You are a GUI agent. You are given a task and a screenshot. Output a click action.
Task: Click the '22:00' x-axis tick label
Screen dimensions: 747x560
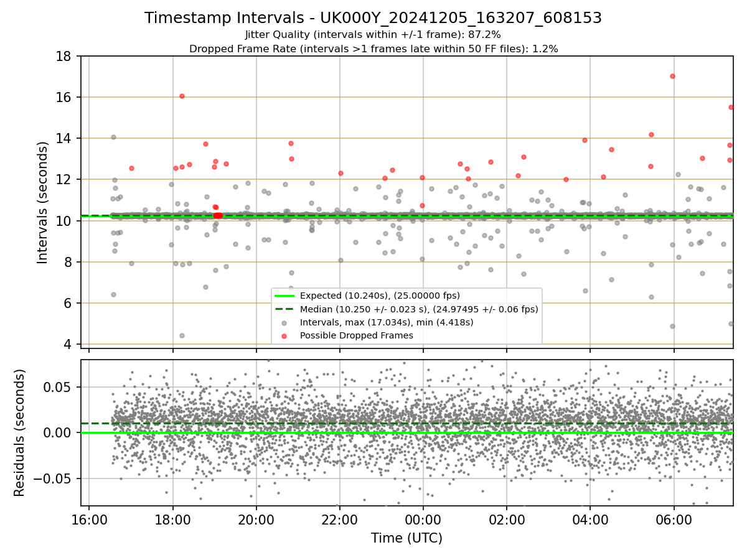tap(339, 519)
